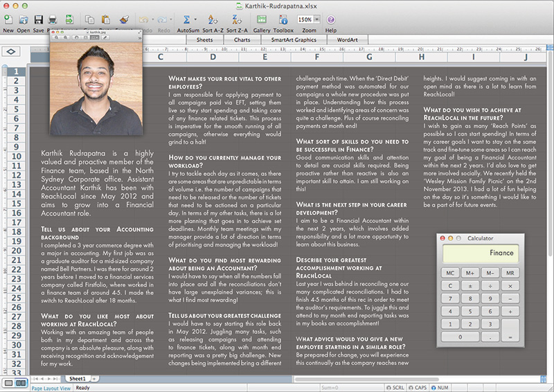Open the Gallery icon in toolbar
The height and width of the screenshot is (392, 554).
(x=262, y=19)
